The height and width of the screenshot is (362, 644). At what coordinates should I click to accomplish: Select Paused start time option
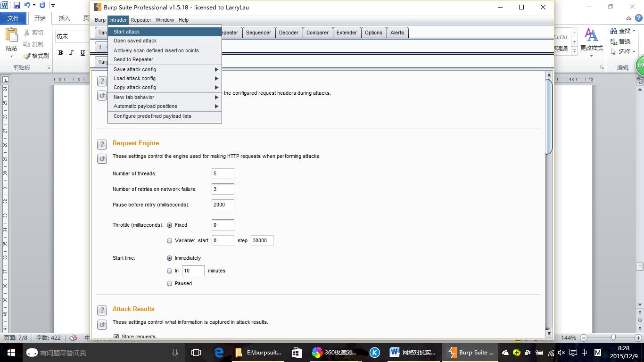pyautogui.click(x=170, y=284)
